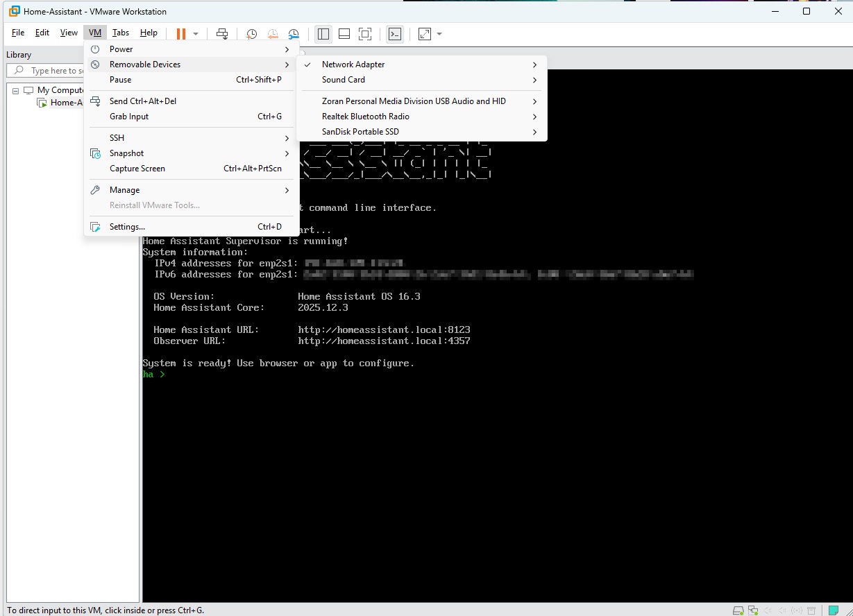Click Send Ctrl+Alt+Del toolbar icon
The width and height of the screenshot is (853, 616).
coord(222,33)
